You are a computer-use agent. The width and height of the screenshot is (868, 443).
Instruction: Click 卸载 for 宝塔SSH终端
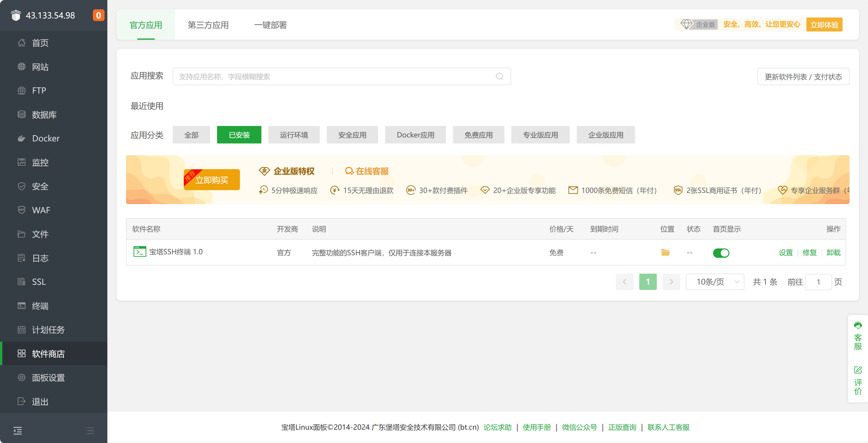coord(834,253)
